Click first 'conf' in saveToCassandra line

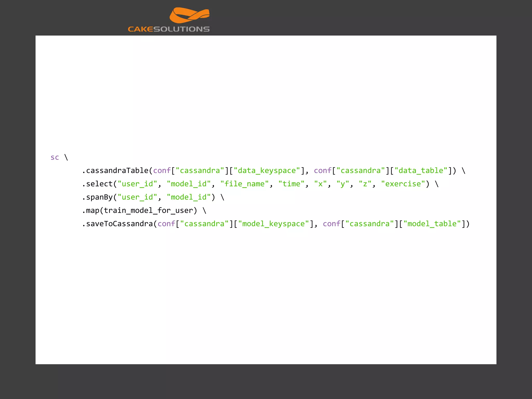click(166, 224)
